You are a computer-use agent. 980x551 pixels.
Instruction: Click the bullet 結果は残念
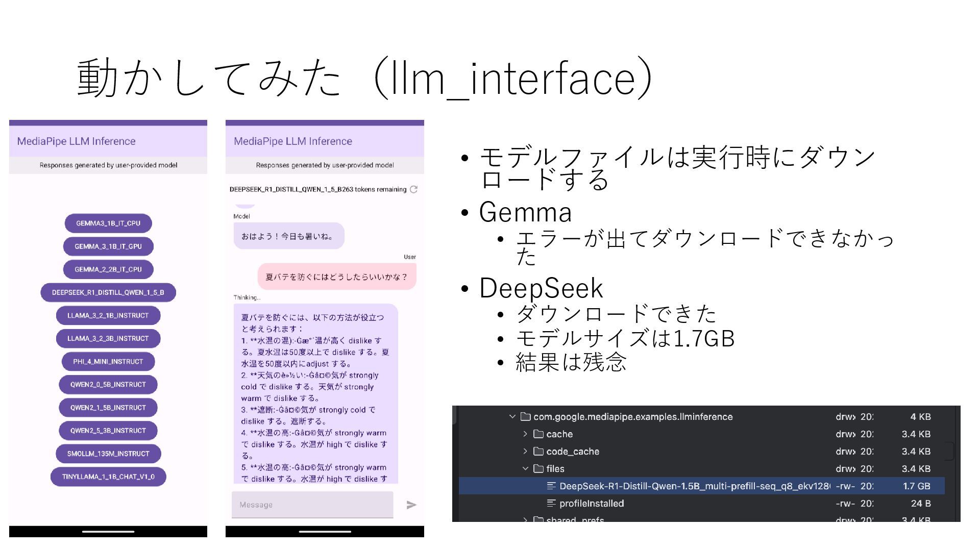click(571, 362)
